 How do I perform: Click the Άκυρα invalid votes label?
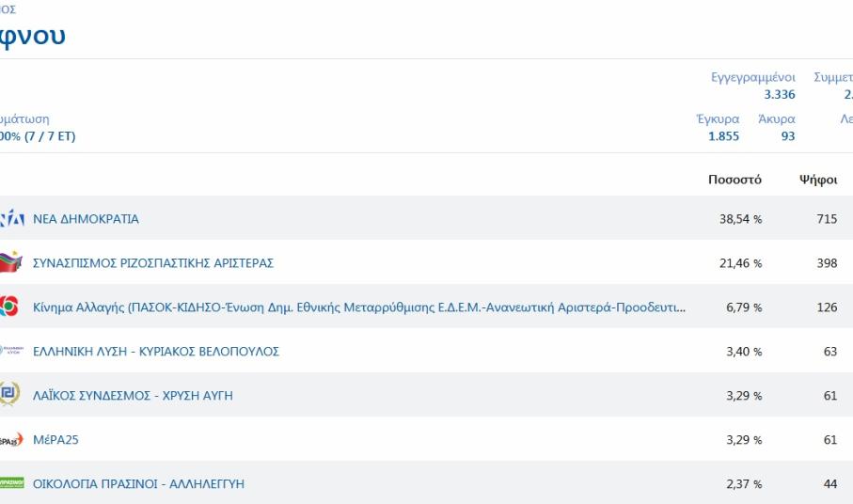pos(775,119)
